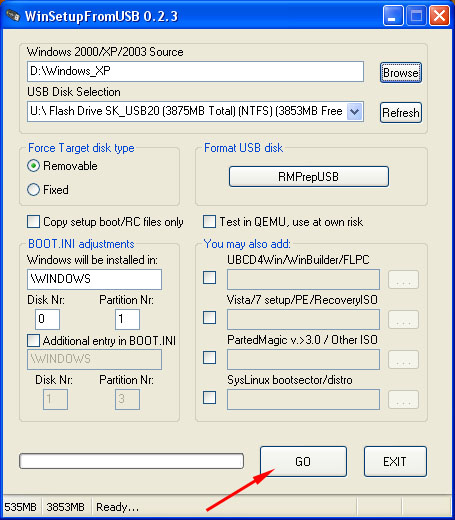This screenshot has height=520, width=455.
Task: Click the Ready... status text
Action: [x=117, y=507]
